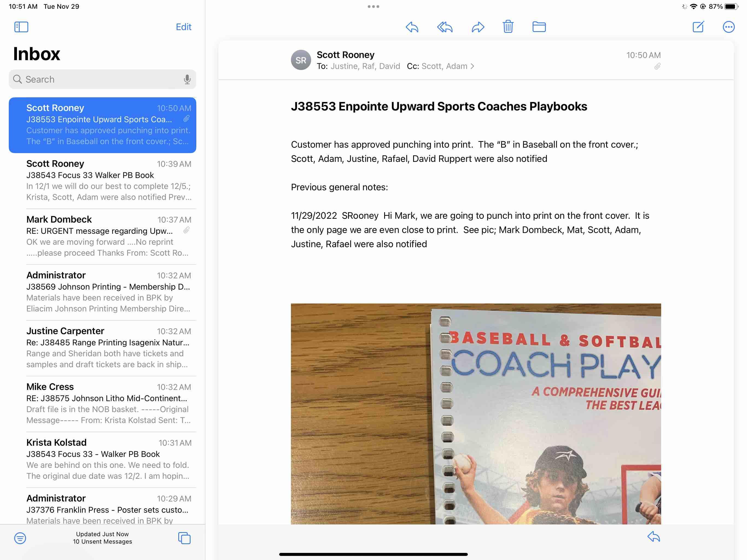Tap the Reply arrow in toolbar
The height and width of the screenshot is (560, 747).
tap(412, 27)
